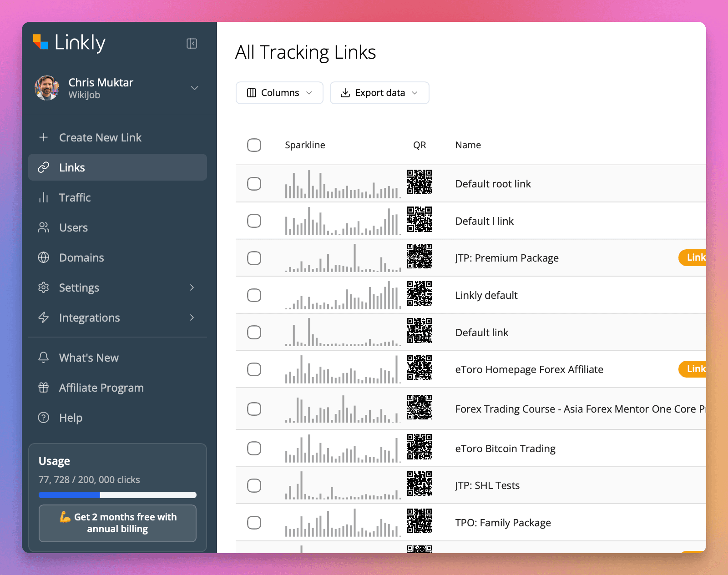Image resolution: width=728 pixels, height=575 pixels.
Task: Click Get 2 months free with annual billing
Action: (x=117, y=523)
